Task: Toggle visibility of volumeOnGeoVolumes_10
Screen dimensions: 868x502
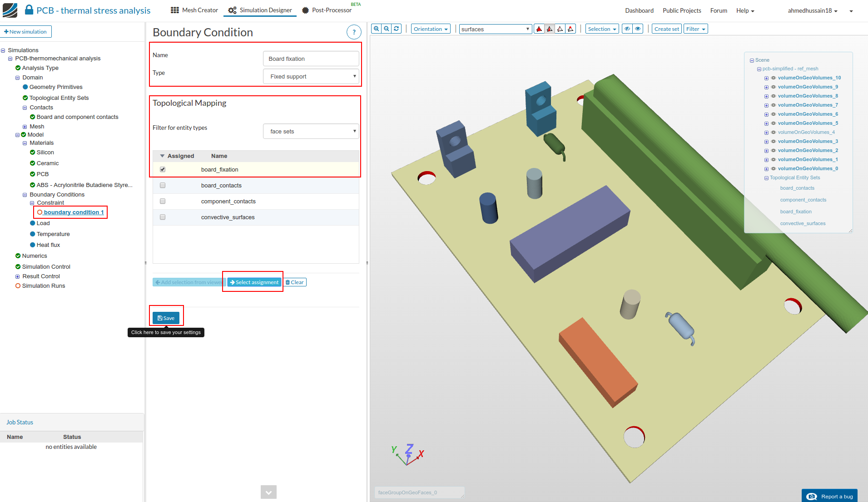Action: 774,78
